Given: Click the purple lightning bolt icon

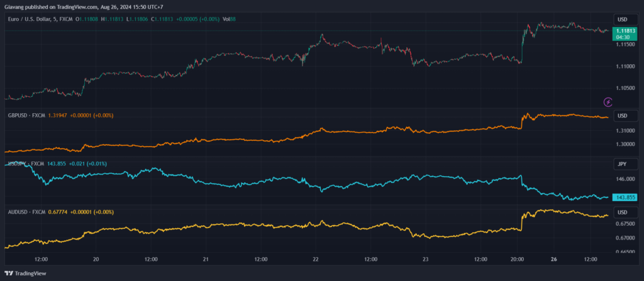Looking at the screenshot, I should [x=608, y=102].
